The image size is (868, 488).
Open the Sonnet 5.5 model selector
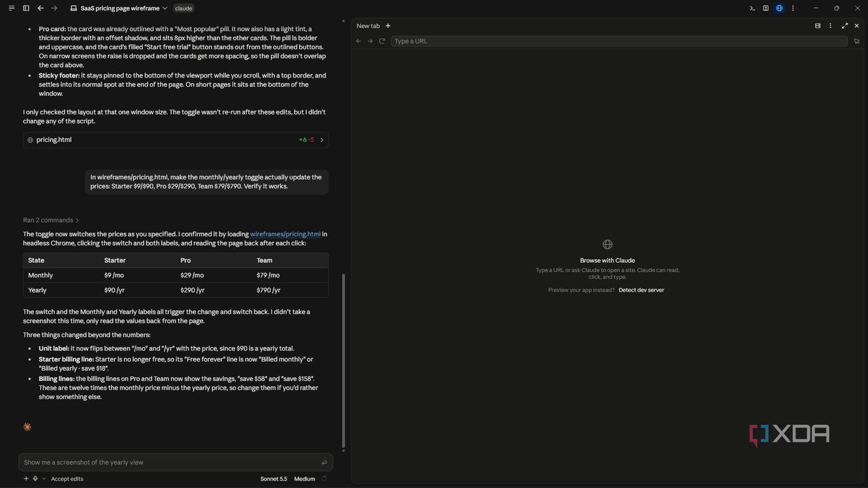pyautogui.click(x=273, y=479)
